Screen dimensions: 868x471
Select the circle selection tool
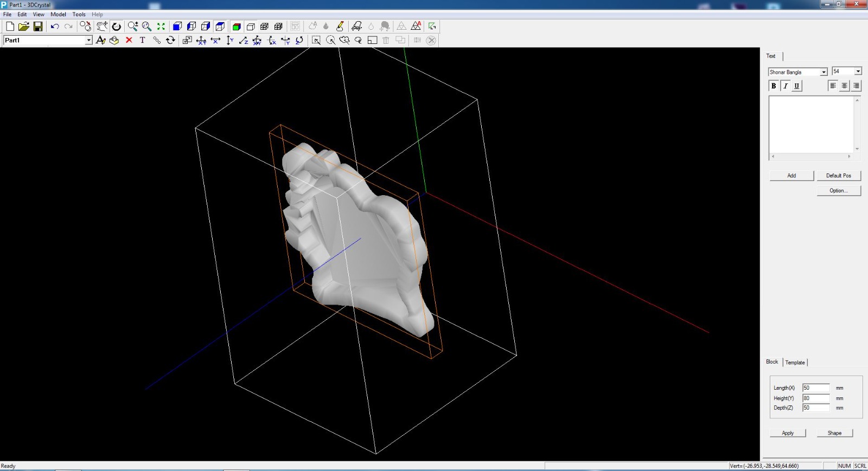(330, 40)
